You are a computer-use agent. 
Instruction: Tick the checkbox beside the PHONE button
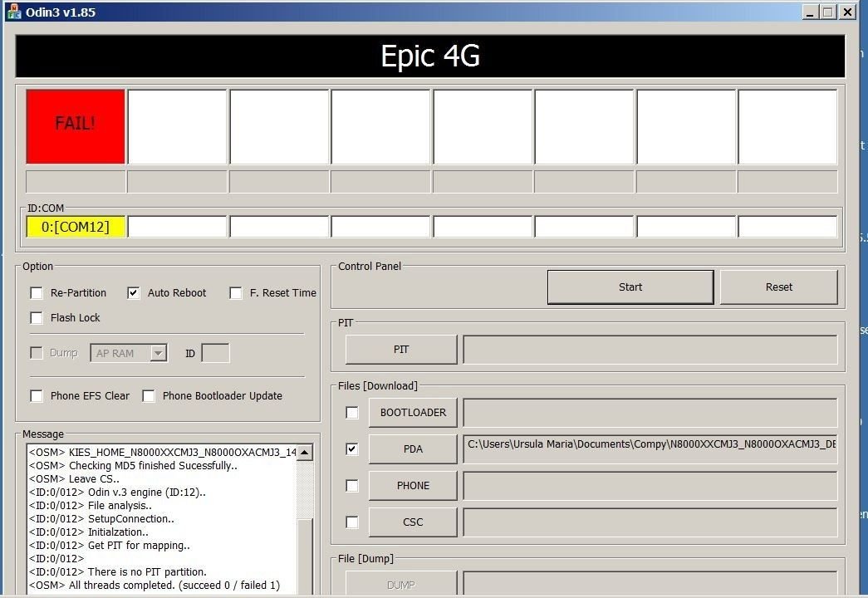(x=352, y=486)
